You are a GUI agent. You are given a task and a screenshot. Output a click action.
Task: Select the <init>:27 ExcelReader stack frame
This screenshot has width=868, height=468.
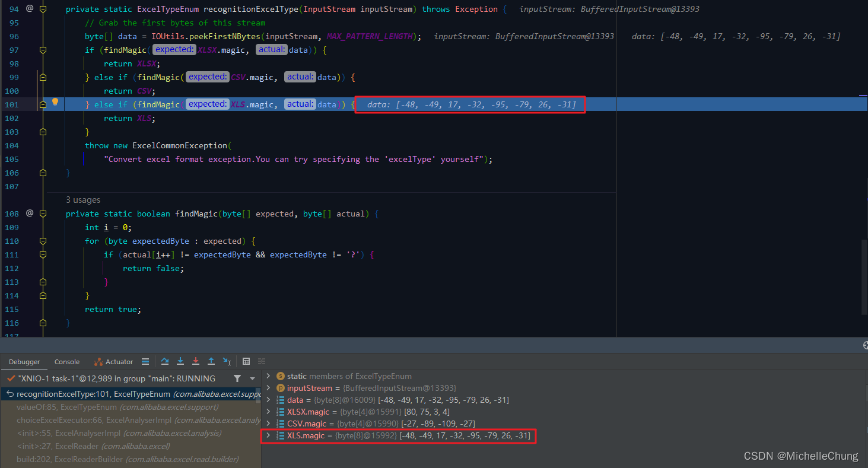pyautogui.click(x=131, y=446)
